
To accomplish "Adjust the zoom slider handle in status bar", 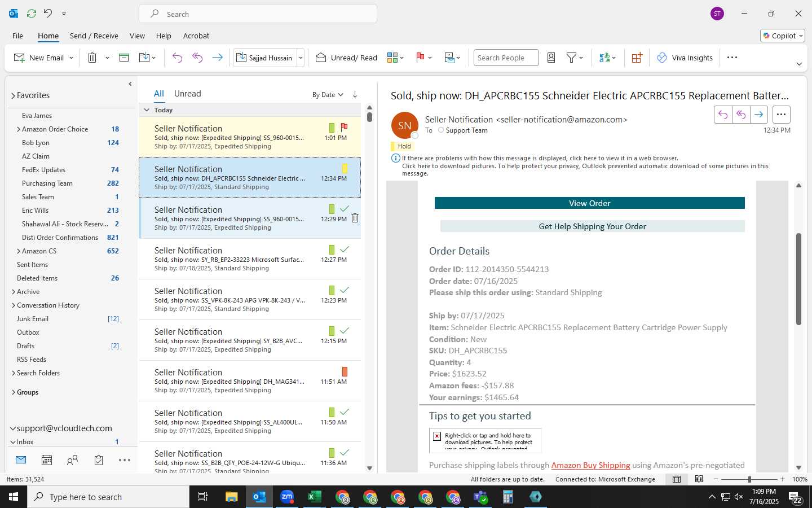I will coord(749,479).
